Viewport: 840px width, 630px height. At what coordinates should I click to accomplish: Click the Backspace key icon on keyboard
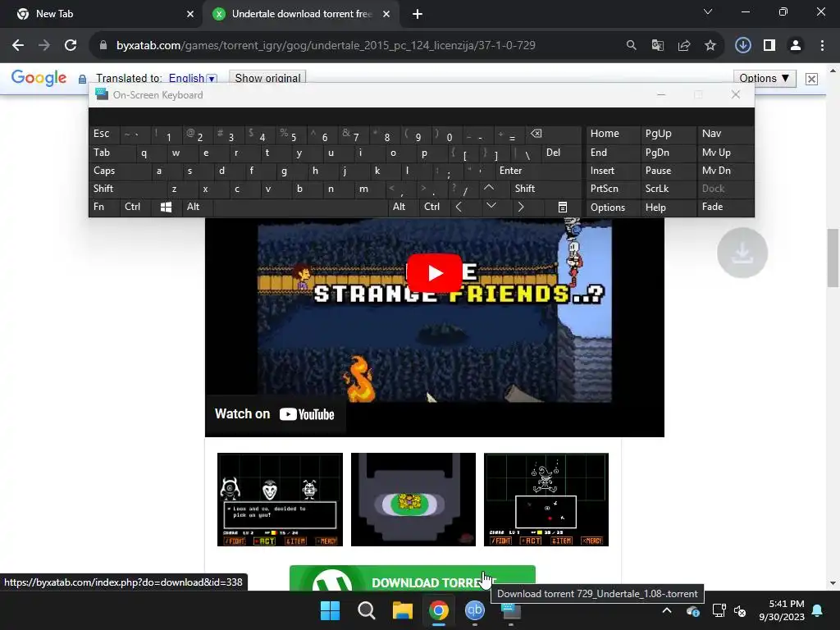coord(554,134)
